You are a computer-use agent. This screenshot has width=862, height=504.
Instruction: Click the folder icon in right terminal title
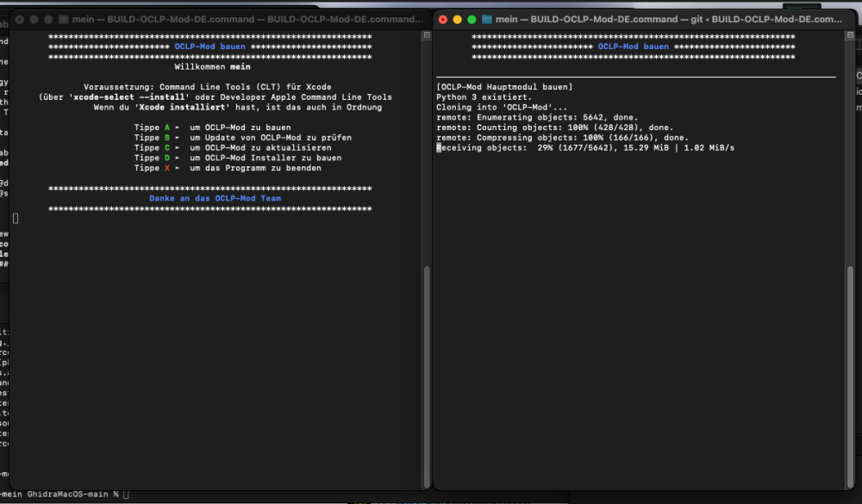pyautogui.click(x=486, y=19)
